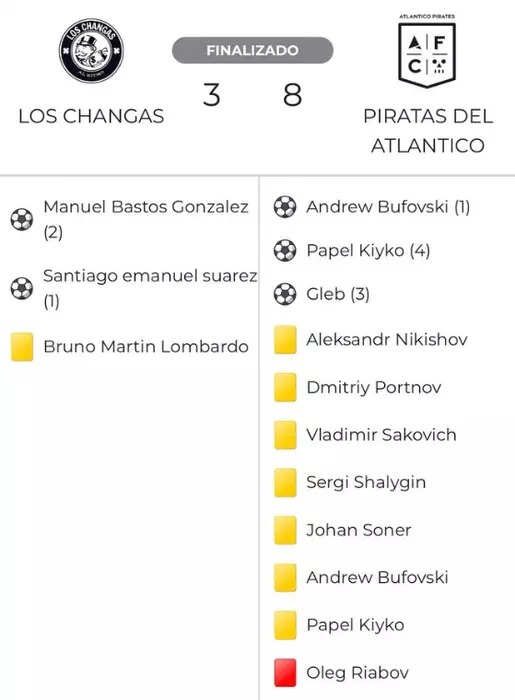Open the LOS CHANGAS team name

point(91,116)
